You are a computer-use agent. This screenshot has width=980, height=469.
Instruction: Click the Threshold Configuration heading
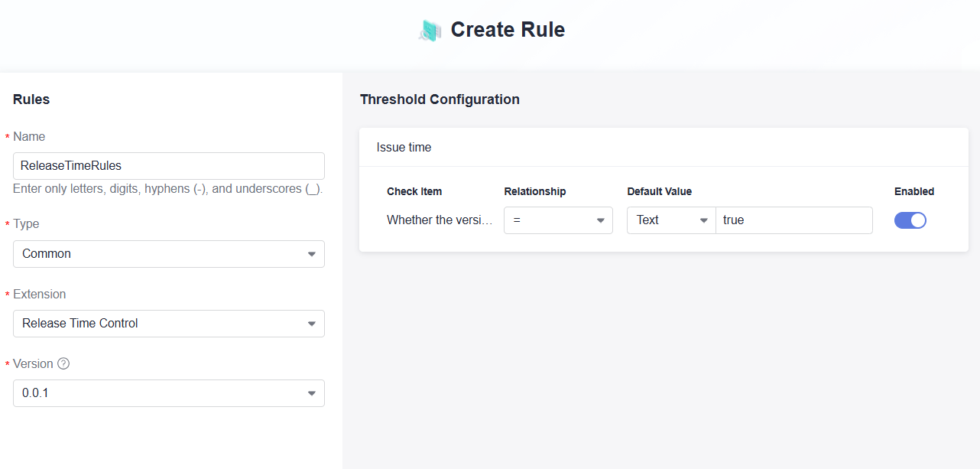tap(440, 99)
